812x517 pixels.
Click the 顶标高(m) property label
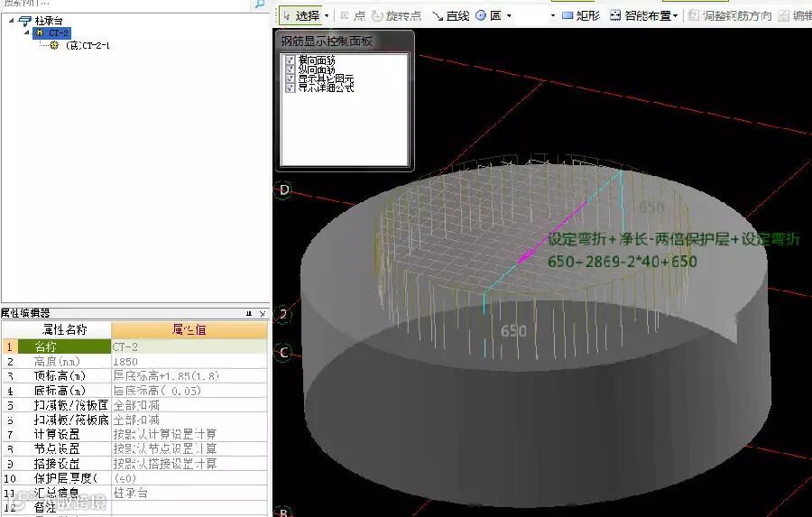tap(64, 375)
